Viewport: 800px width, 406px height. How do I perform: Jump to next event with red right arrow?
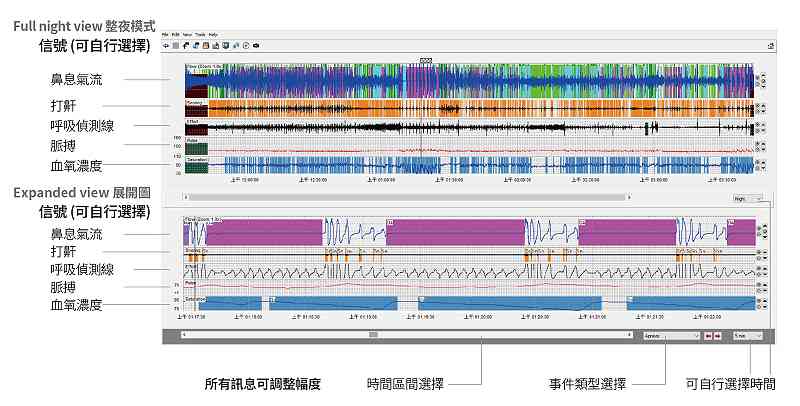(x=719, y=336)
